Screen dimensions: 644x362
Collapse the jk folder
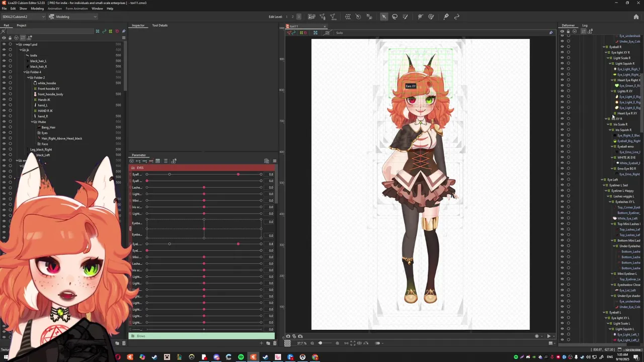21,50
